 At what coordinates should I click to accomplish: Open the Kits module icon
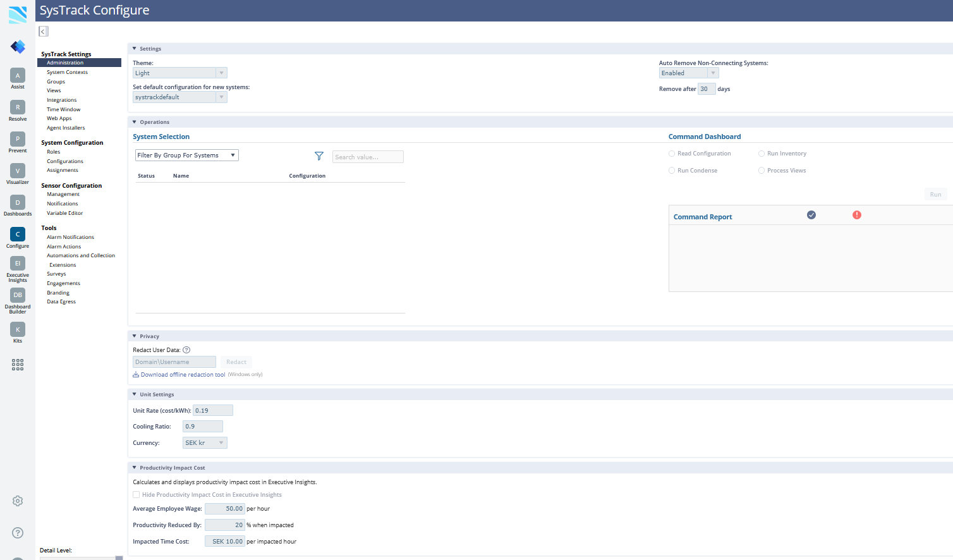18,329
